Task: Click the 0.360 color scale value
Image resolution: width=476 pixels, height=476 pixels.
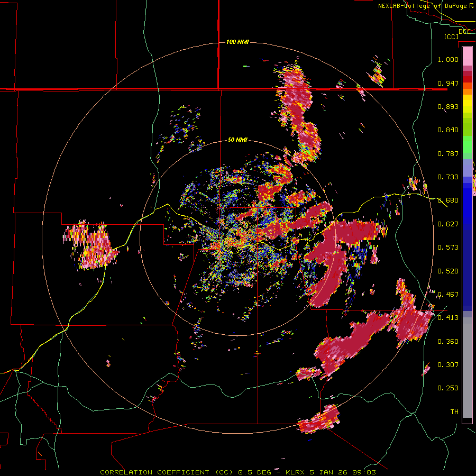Action: [x=448, y=342]
